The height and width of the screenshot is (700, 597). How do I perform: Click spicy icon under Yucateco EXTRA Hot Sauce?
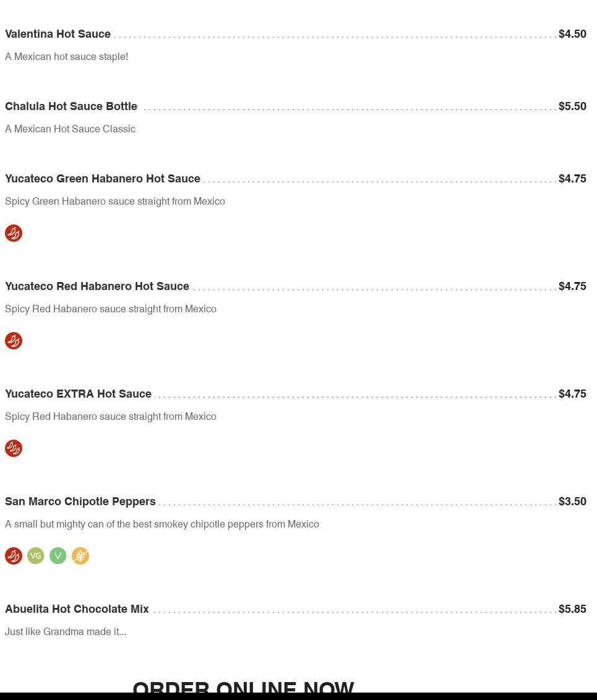[14, 448]
